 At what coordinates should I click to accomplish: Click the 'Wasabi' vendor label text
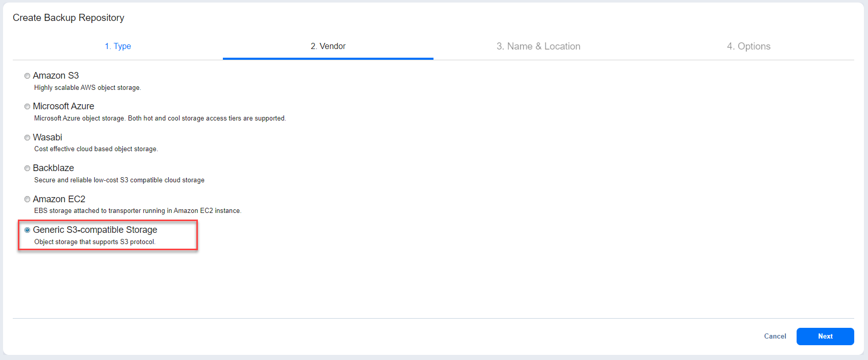tap(47, 137)
